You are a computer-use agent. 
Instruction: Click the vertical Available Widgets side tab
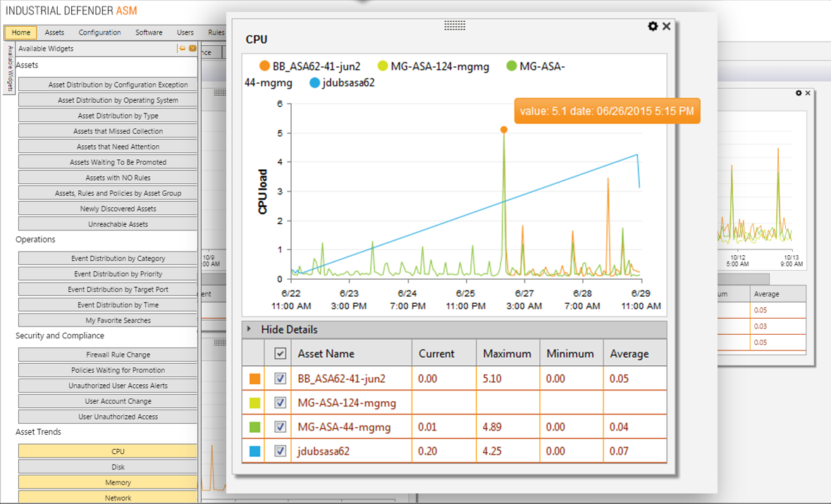pyautogui.click(x=9, y=69)
